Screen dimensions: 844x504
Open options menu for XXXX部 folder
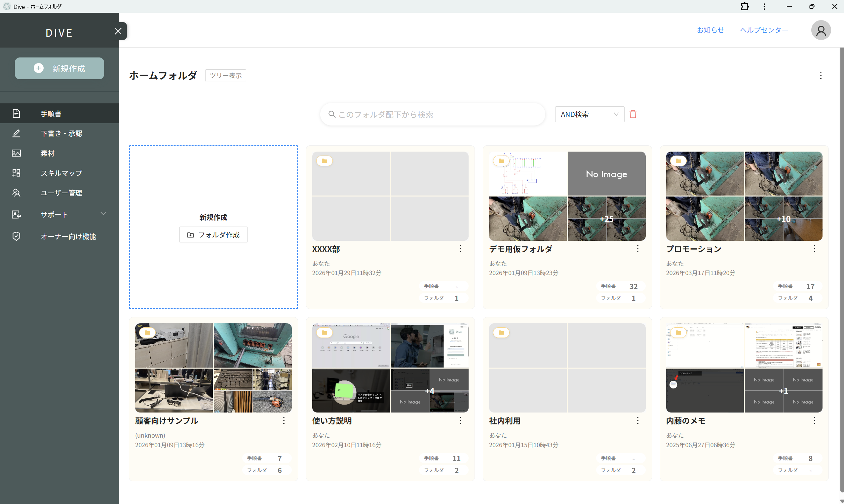460,249
